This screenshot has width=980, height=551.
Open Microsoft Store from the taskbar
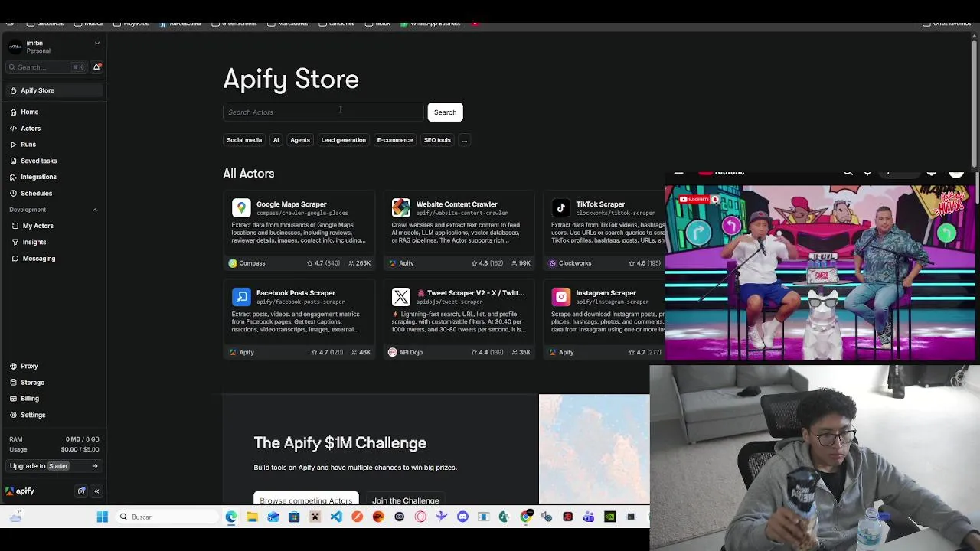pos(294,517)
